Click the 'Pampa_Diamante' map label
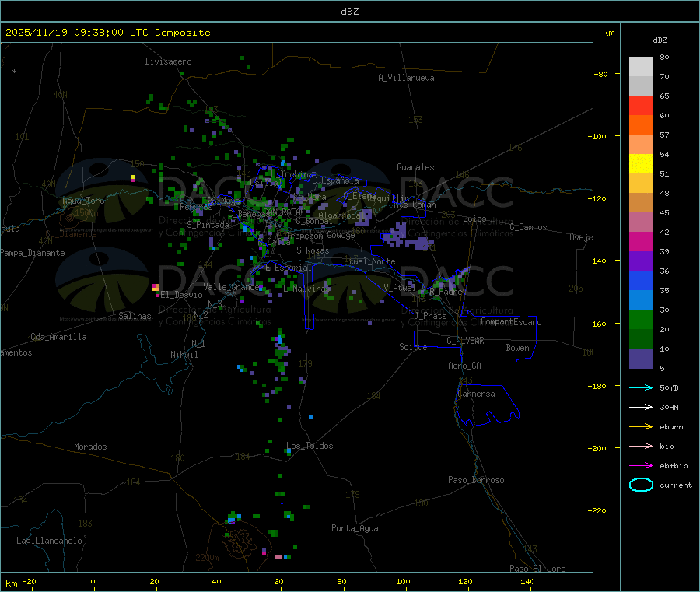 (x=32, y=253)
